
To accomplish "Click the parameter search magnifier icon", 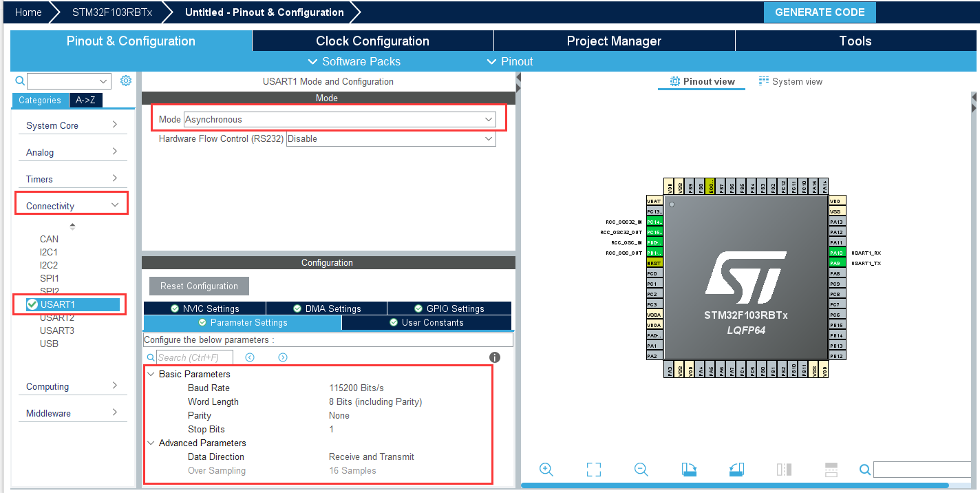I will [151, 357].
